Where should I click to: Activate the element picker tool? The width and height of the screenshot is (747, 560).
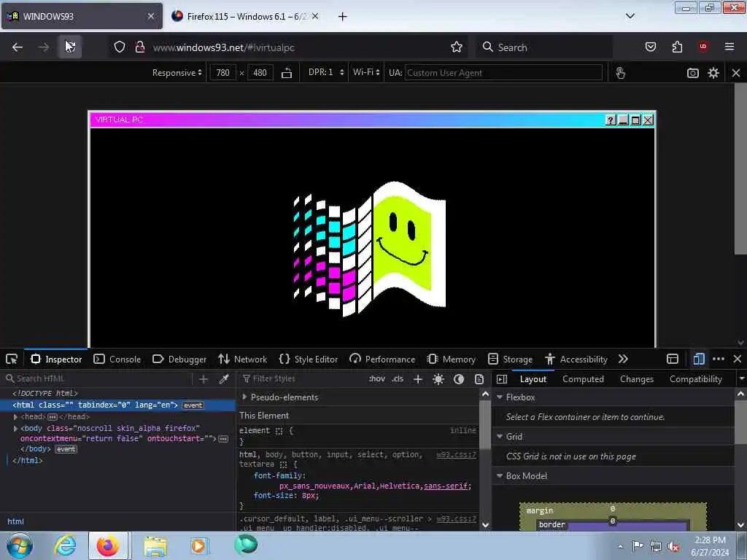pos(12,359)
